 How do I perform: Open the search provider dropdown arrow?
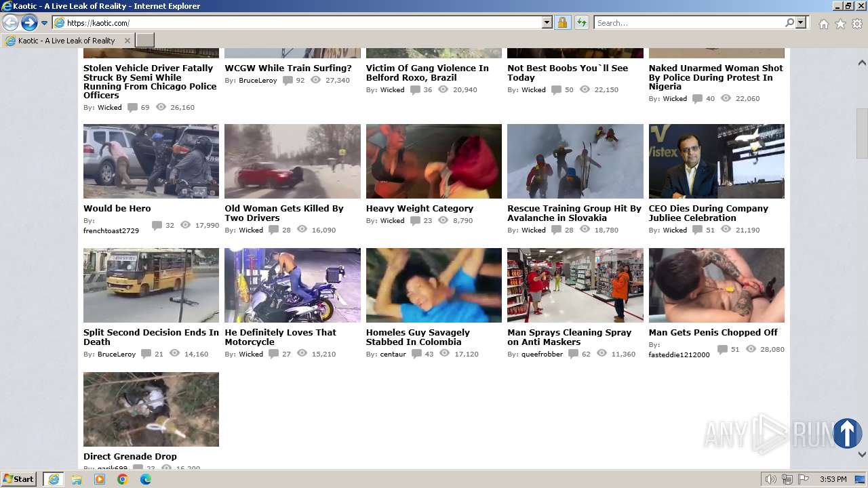click(x=801, y=23)
